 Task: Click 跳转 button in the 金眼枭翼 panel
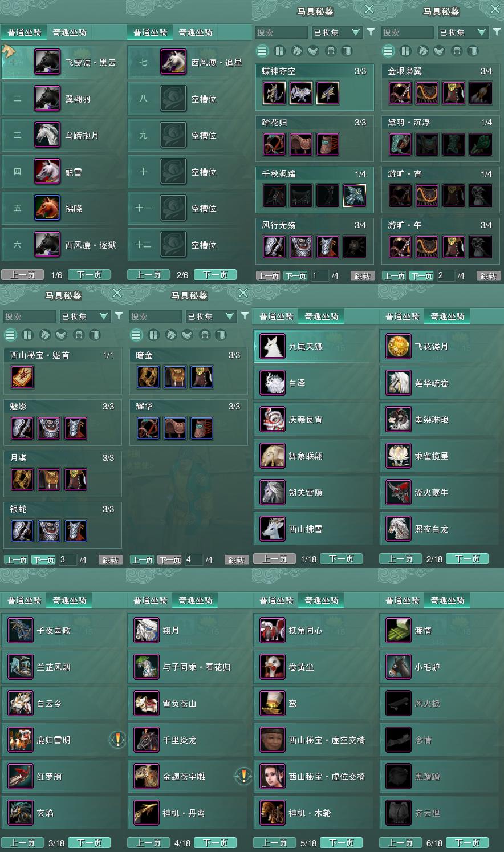coord(488,276)
